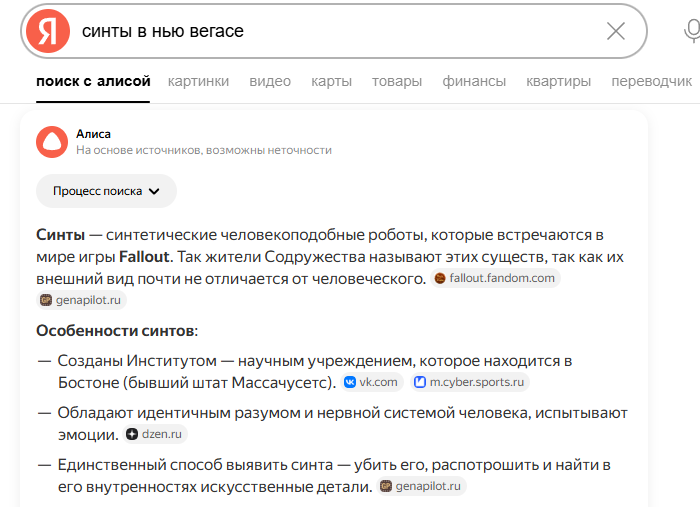
Task: Select the поиск с алисой tab
Action: (x=93, y=81)
